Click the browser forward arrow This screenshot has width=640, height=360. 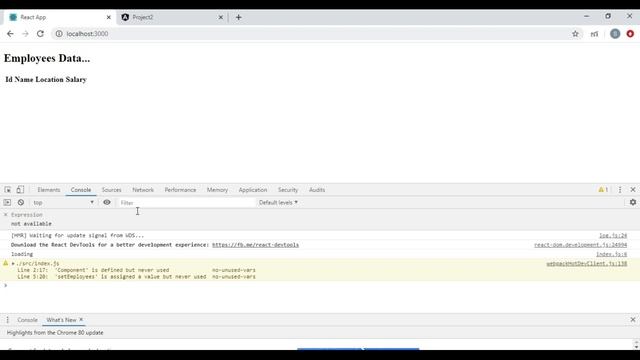(x=25, y=34)
